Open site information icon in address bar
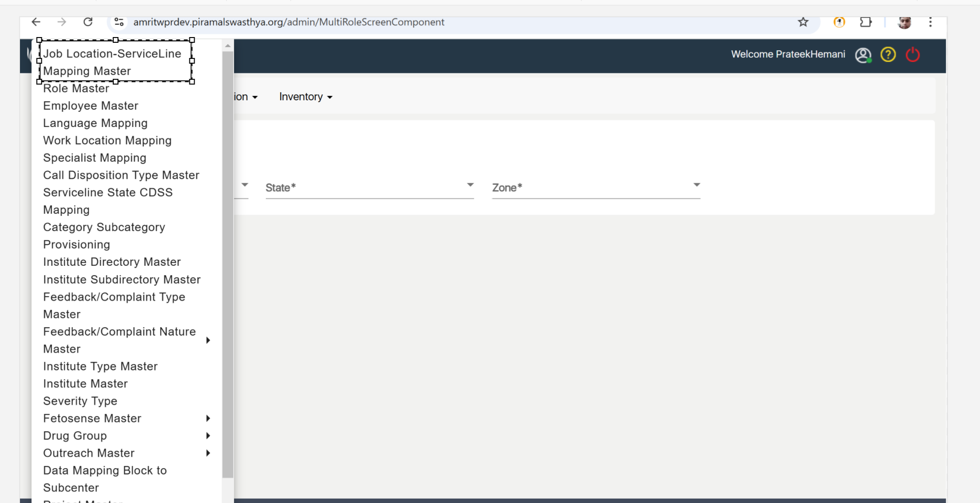 [x=119, y=22]
